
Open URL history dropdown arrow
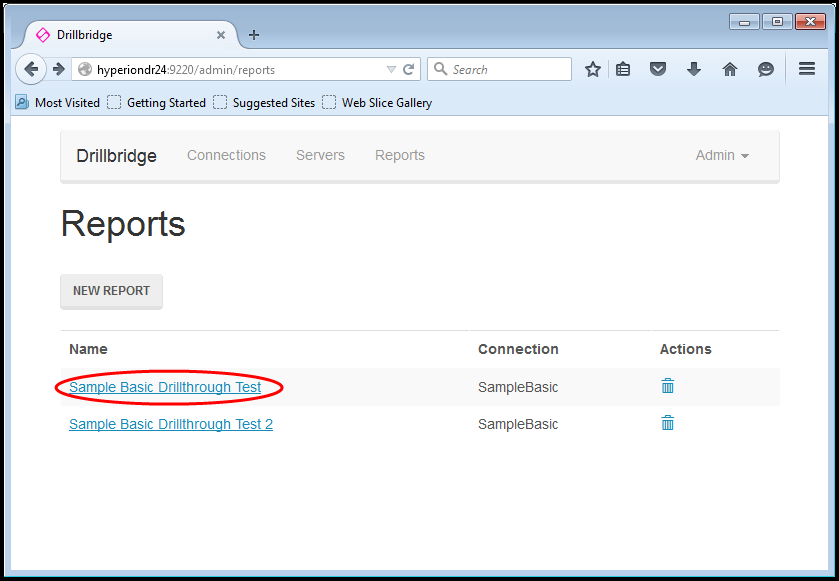point(391,70)
